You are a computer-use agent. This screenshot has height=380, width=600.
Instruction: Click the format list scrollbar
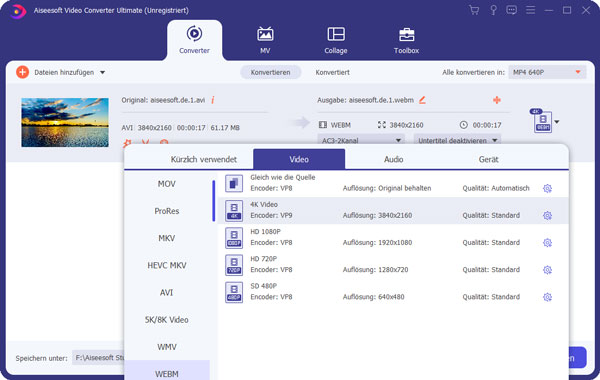tap(214, 201)
